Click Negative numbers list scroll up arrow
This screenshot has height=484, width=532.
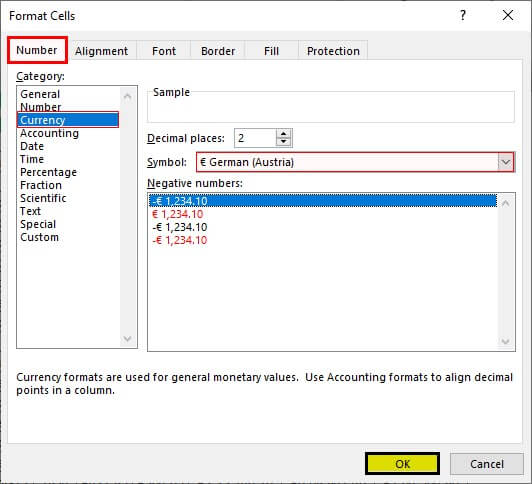[506, 203]
